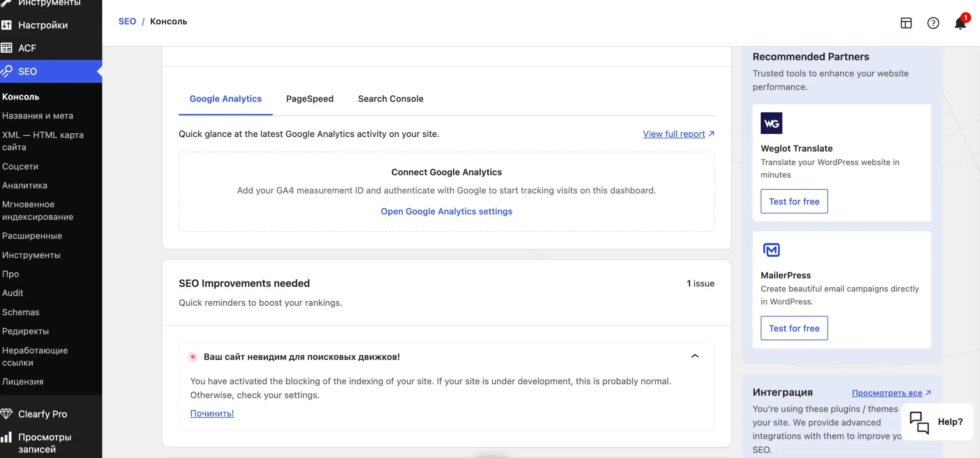The width and height of the screenshot is (980, 458).
Task: Open the Аналитика submenu item
Action: pyautogui.click(x=24, y=185)
